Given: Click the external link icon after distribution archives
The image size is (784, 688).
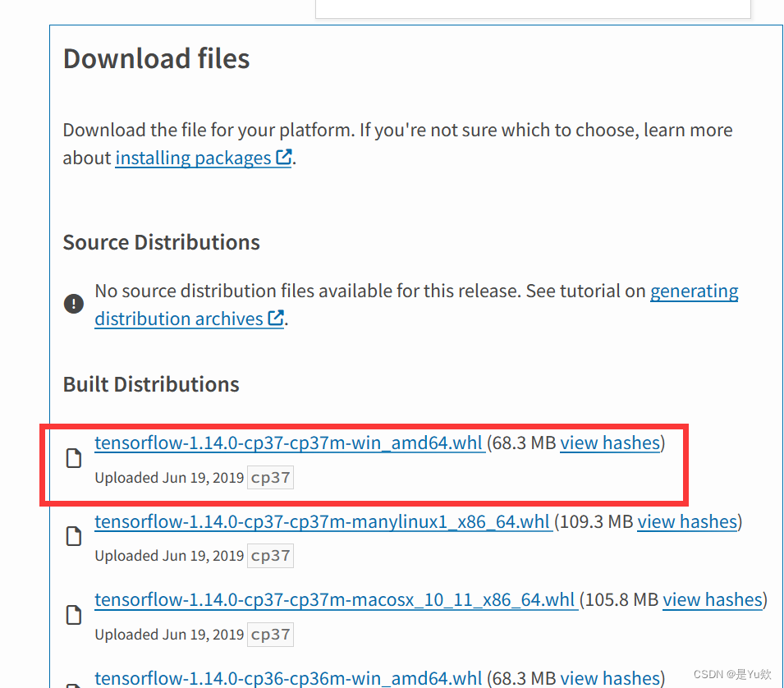Looking at the screenshot, I should pyautogui.click(x=275, y=317).
